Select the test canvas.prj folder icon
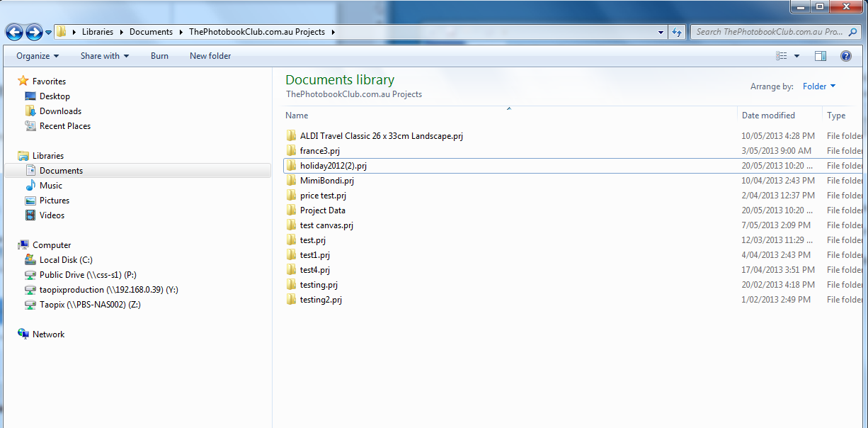868x428 pixels. point(291,225)
